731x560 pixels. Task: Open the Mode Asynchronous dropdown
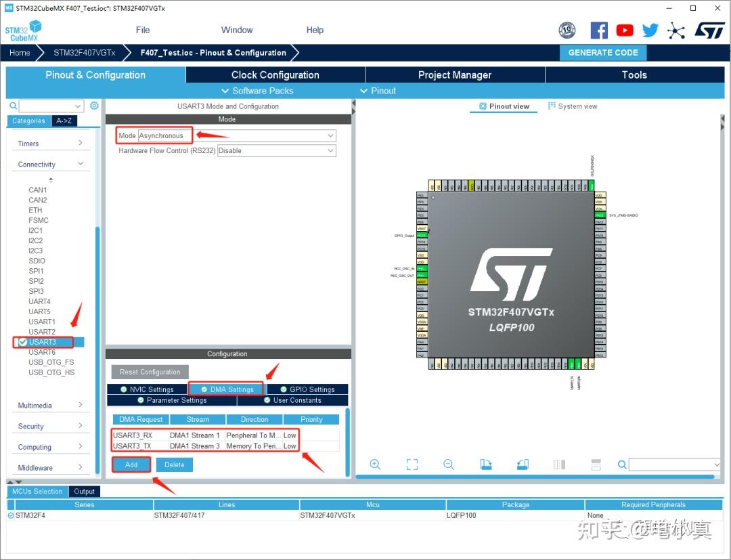pos(331,135)
